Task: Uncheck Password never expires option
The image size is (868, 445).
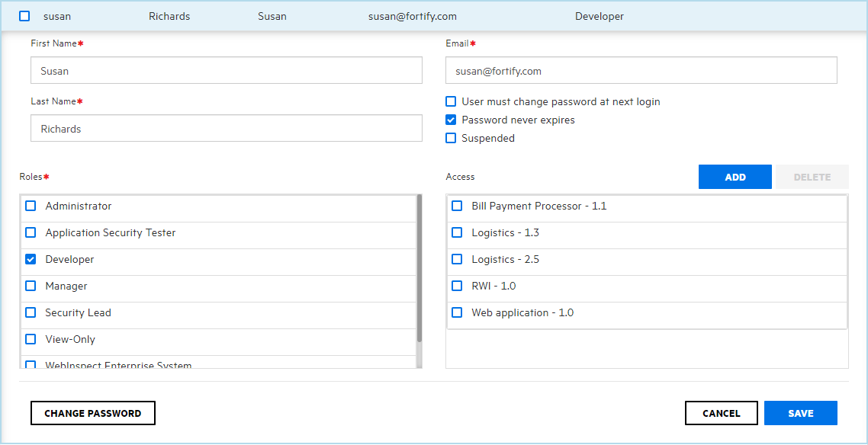Action: [x=451, y=120]
